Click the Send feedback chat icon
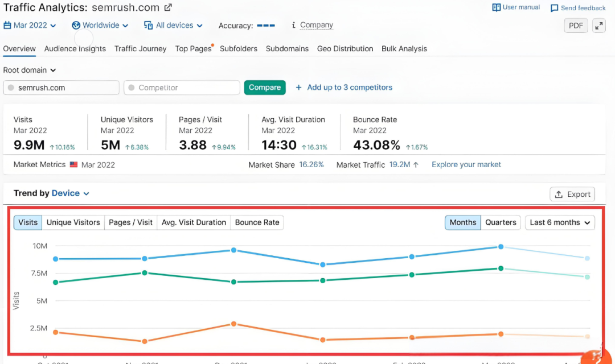The height and width of the screenshot is (364, 615). pos(554,8)
